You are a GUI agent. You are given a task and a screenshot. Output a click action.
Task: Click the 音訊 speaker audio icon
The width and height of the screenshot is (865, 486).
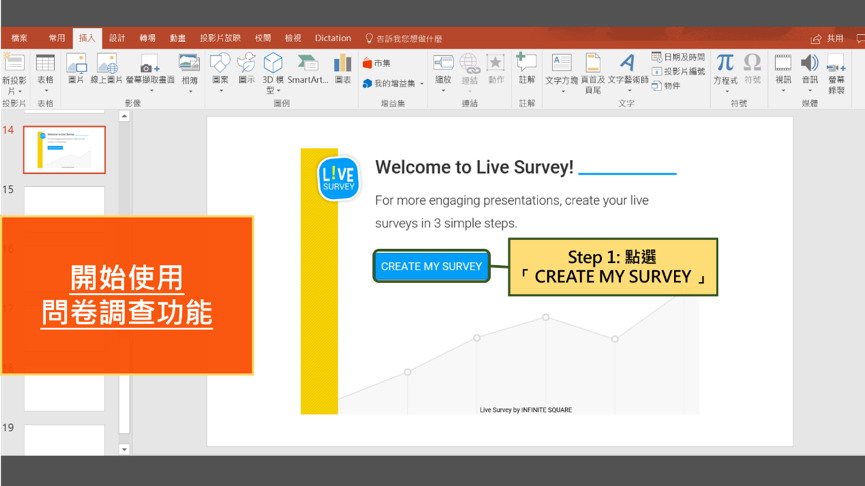click(809, 63)
